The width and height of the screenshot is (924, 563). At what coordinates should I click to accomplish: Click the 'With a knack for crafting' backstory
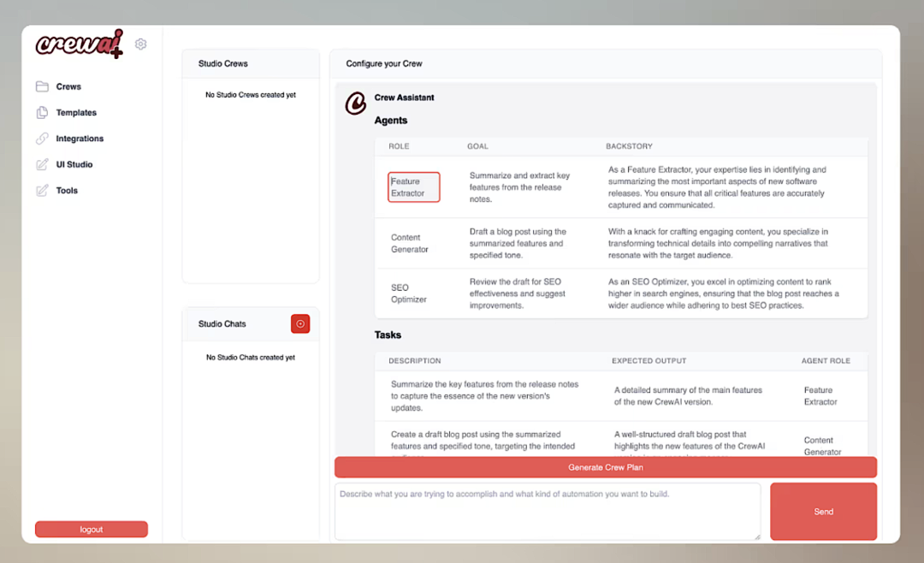tap(719, 244)
